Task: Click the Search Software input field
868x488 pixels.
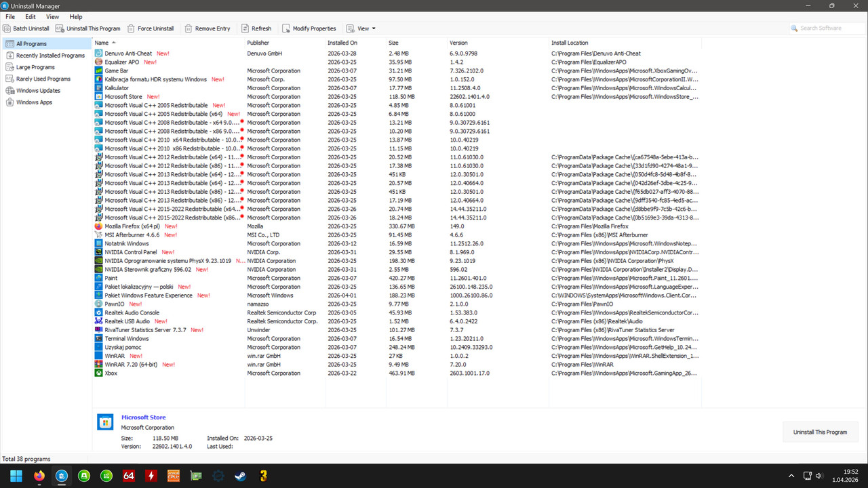Action: coord(827,28)
